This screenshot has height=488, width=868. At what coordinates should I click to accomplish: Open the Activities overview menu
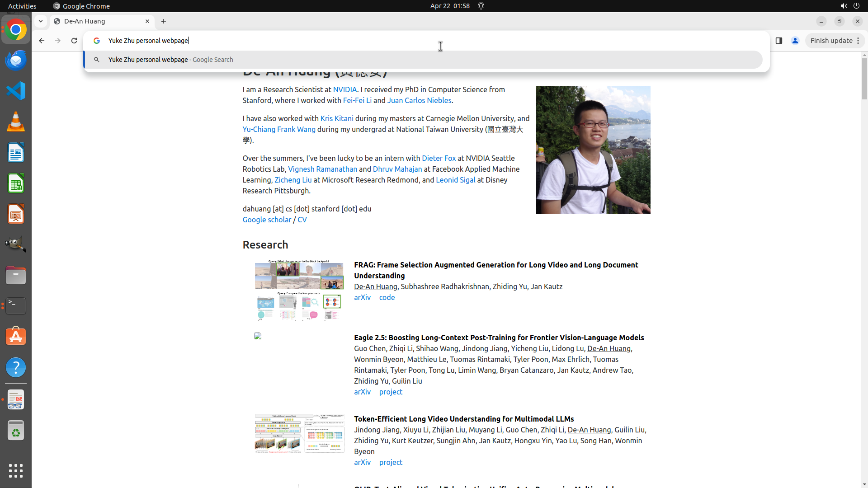[22, 6]
